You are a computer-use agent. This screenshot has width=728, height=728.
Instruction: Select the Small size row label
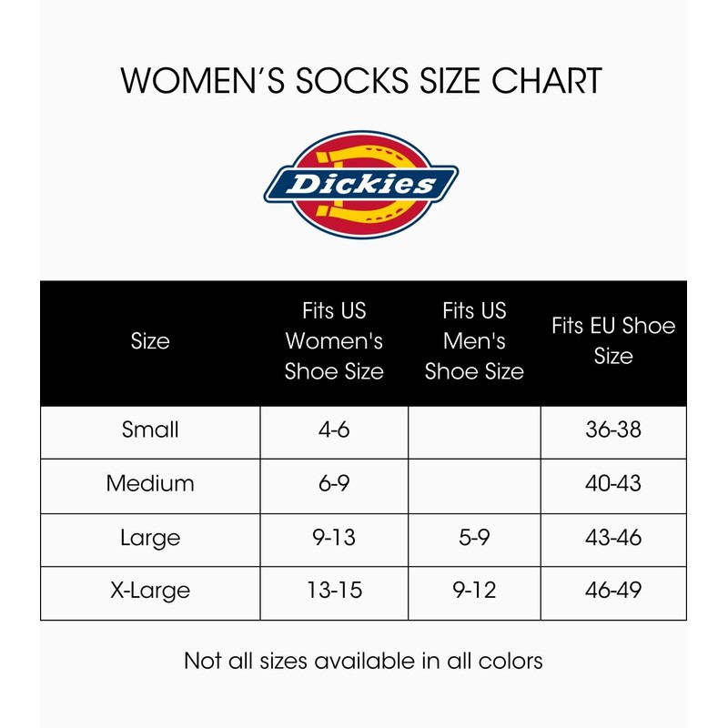pyautogui.click(x=150, y=430)
